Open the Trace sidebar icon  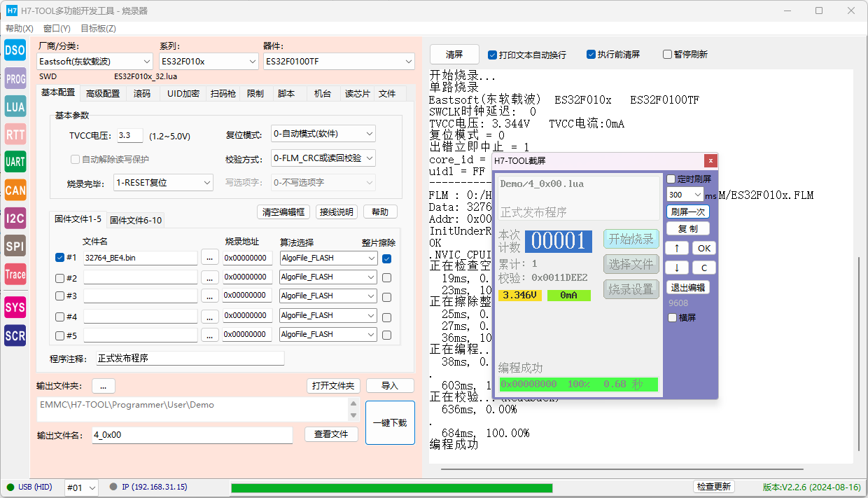(15, 274)
